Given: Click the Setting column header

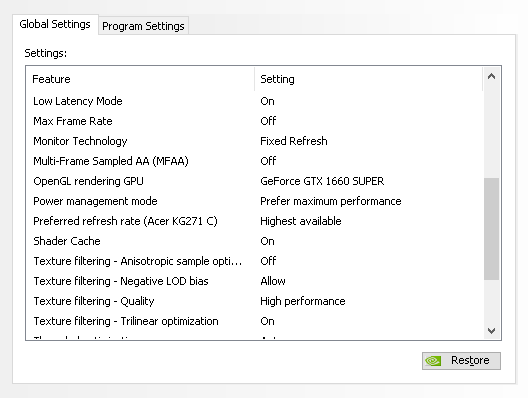Looking at the screenshot, I should (x=368, y=79).
